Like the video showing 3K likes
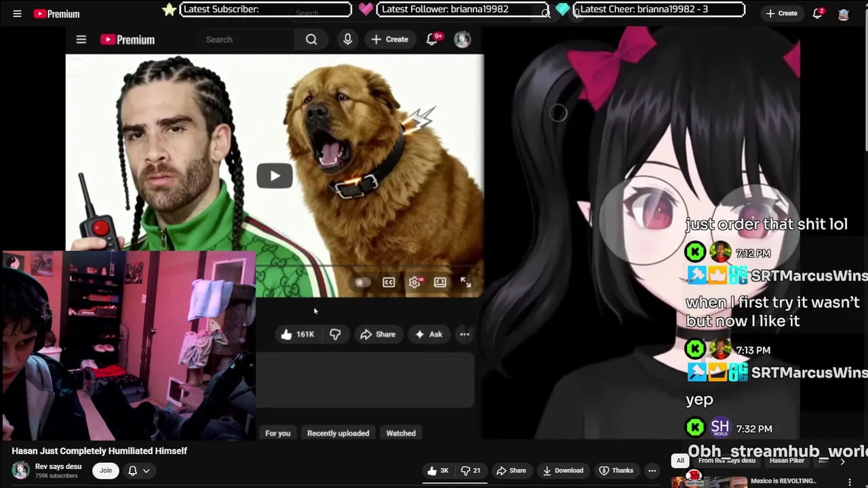The height and width of the screenshot is (488, 868). pos(438,470)
